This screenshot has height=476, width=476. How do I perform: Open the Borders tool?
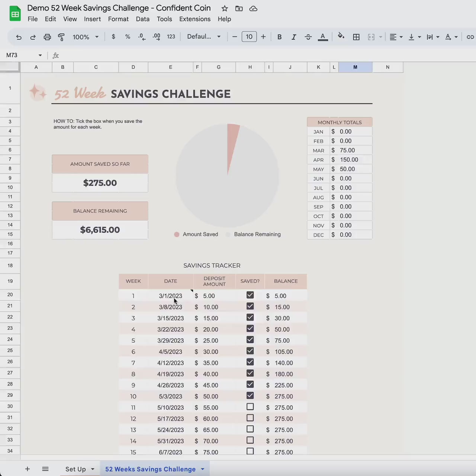point(356,37)
